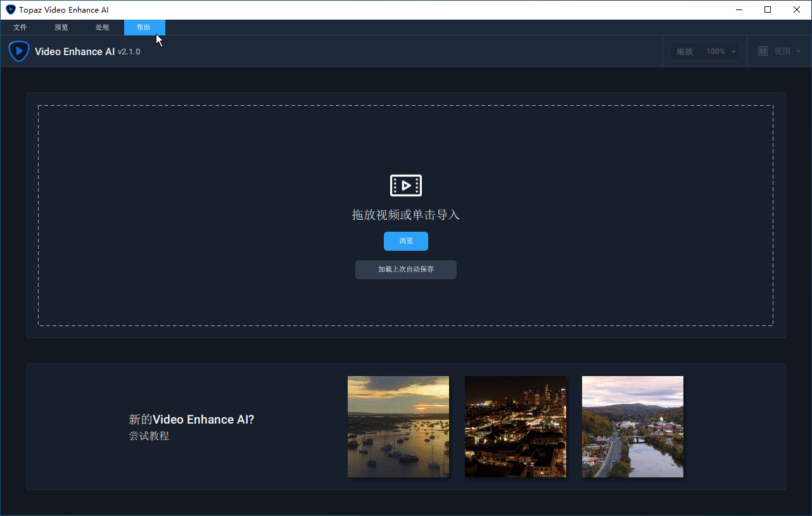The image size is (812, 516).
Task: Click the v2.1.0 version label
Action: [129, 52]
